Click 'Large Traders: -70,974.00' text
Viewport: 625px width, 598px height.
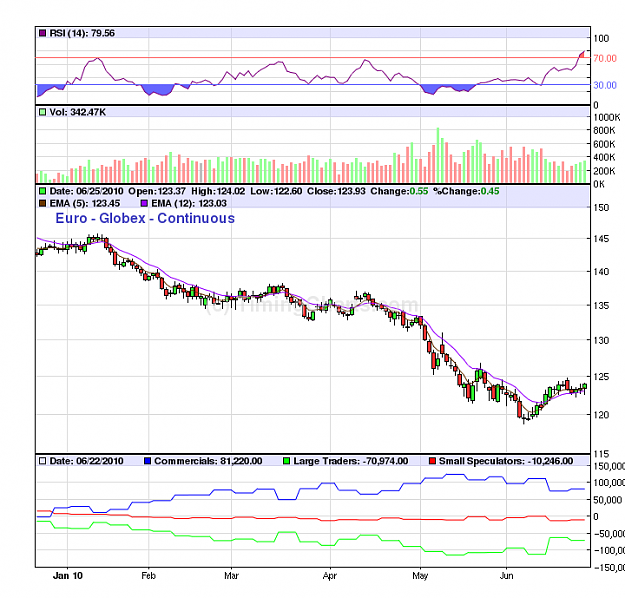351,461
